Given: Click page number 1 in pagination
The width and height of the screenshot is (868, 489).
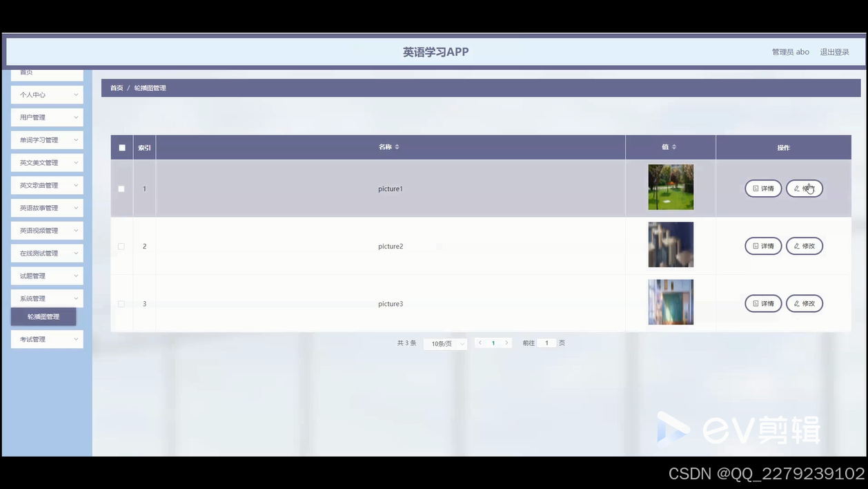Looking at the screenshot, I should (x=493, y=343).
